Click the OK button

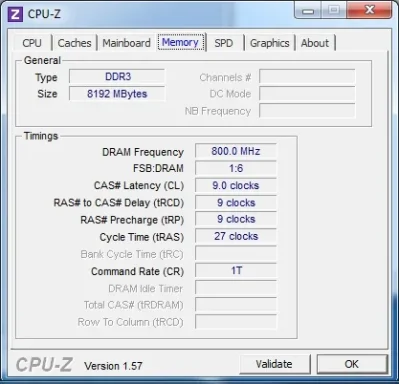coord(352,364)
